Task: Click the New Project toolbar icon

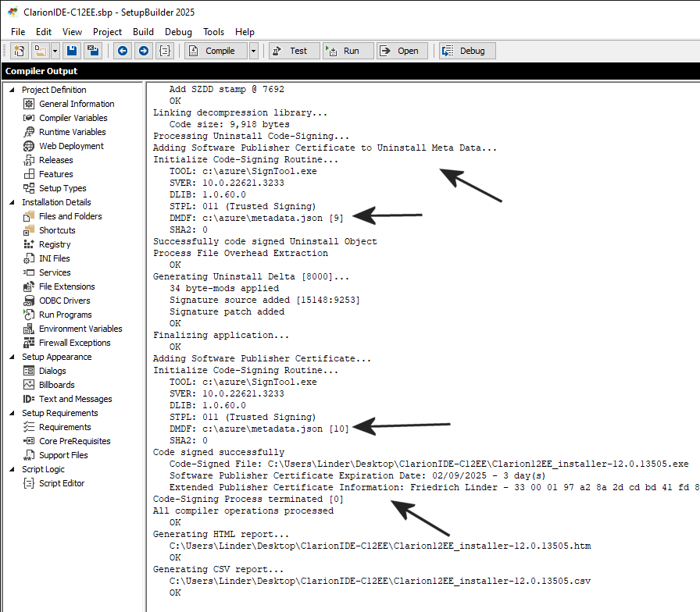Action: [x=20, y=51]
